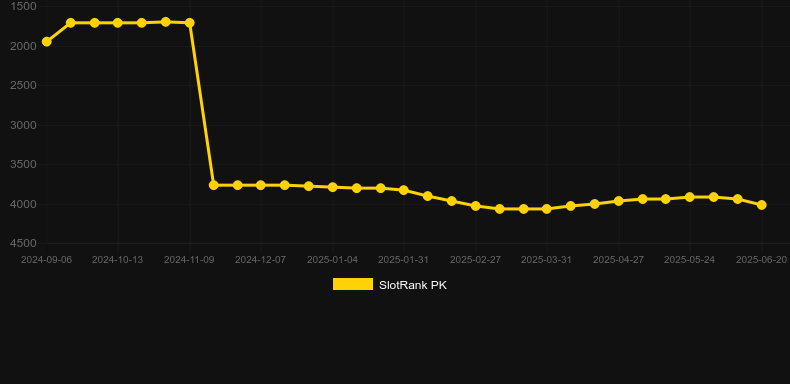Click the data point above 2025-02-27
This screenshot has height=384, width=790.
coord(476,206)
